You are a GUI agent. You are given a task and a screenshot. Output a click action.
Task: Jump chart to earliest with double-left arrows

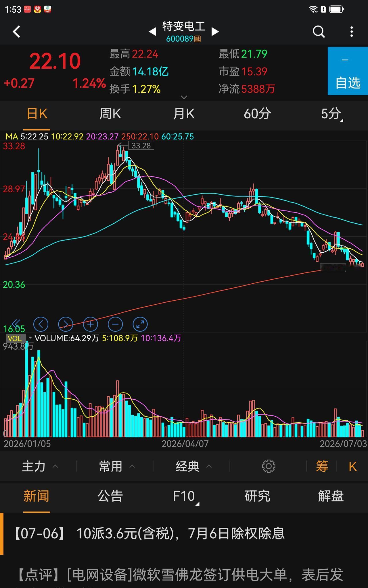[16, 324]
